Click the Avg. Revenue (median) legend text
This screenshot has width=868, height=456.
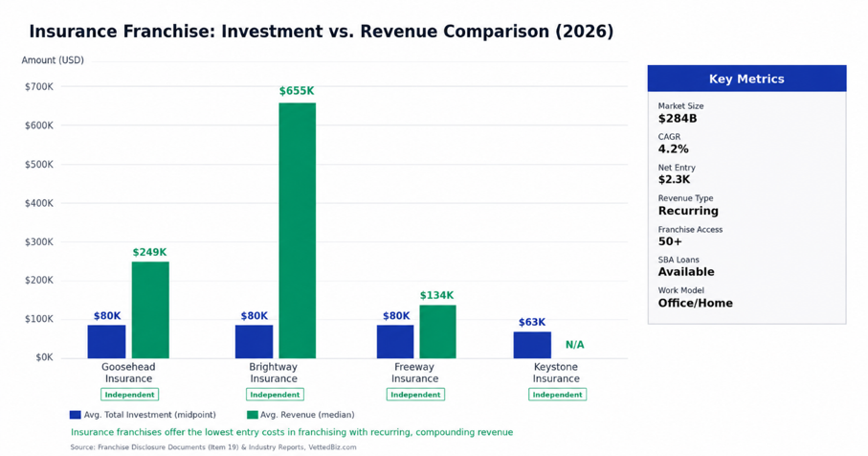click(x=307, y=415)
